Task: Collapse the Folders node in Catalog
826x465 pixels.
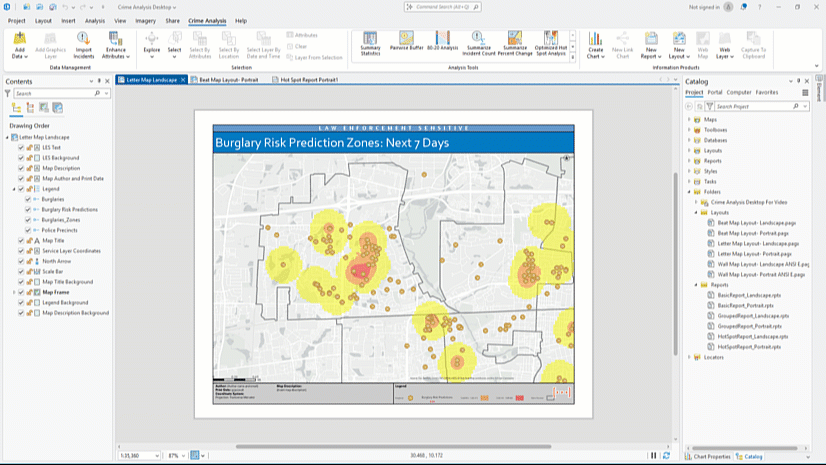Action: (x=689, y=192)
